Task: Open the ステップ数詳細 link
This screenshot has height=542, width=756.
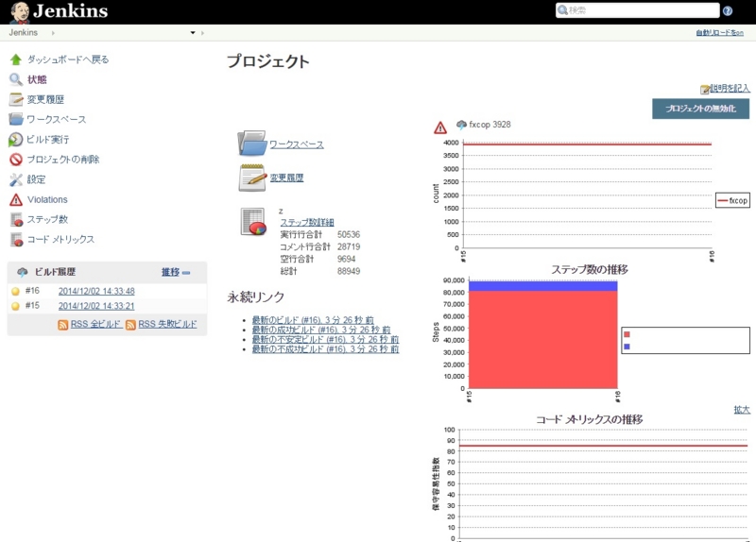Action: [x=307, y=222]
